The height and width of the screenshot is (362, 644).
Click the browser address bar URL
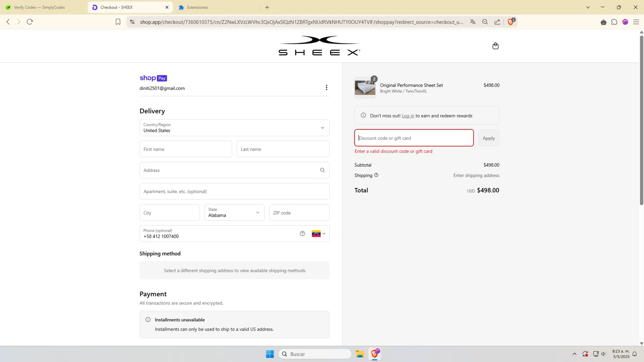click(x=301, y=22)
